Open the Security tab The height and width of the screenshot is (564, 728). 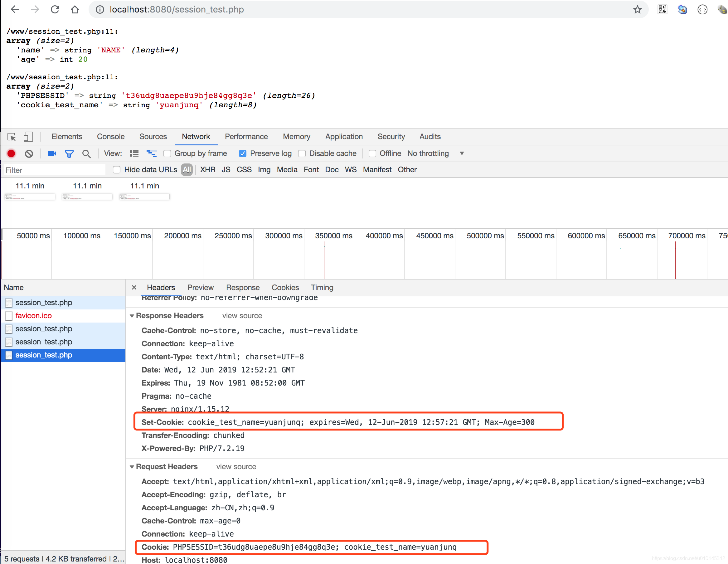[x=391, y=137]
